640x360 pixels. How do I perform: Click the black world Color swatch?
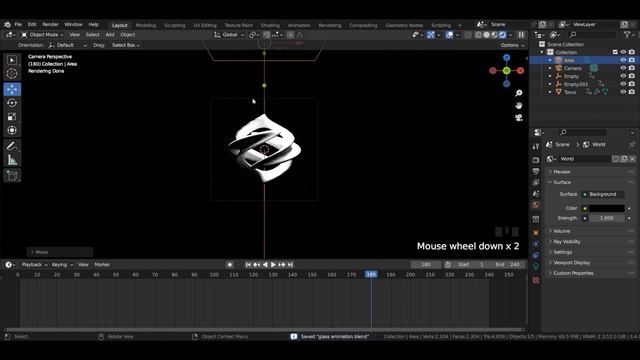(x=607, y=208)
